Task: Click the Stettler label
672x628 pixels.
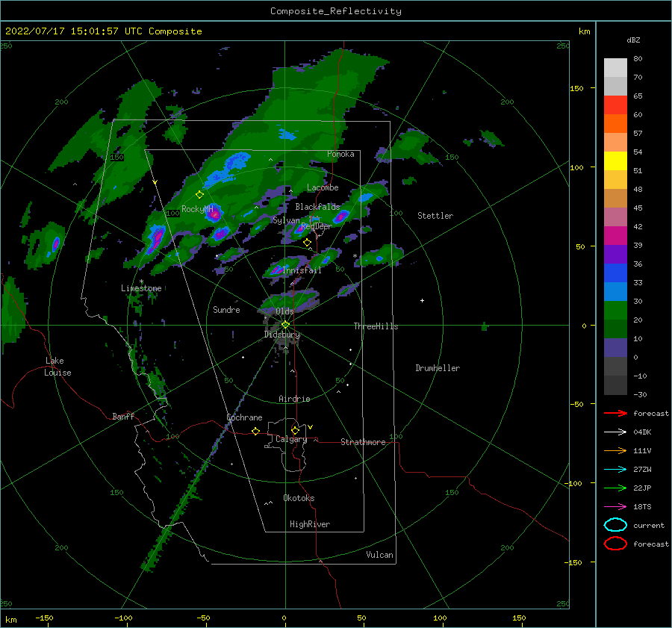Action: coord(435,216)
